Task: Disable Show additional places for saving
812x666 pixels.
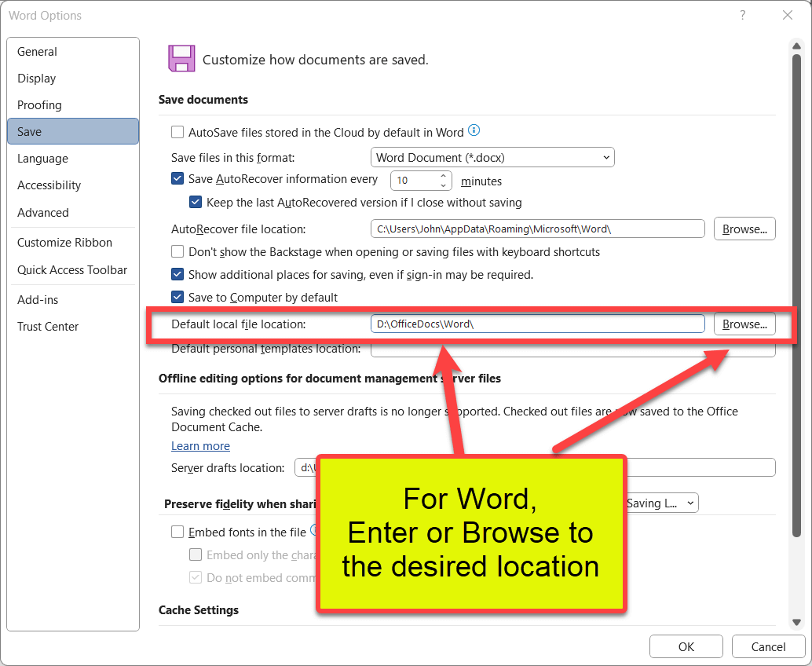Action: pos(177,275)
